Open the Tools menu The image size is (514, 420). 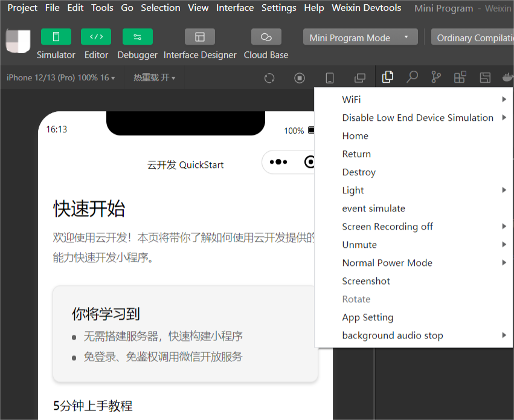tap(102, 7)
